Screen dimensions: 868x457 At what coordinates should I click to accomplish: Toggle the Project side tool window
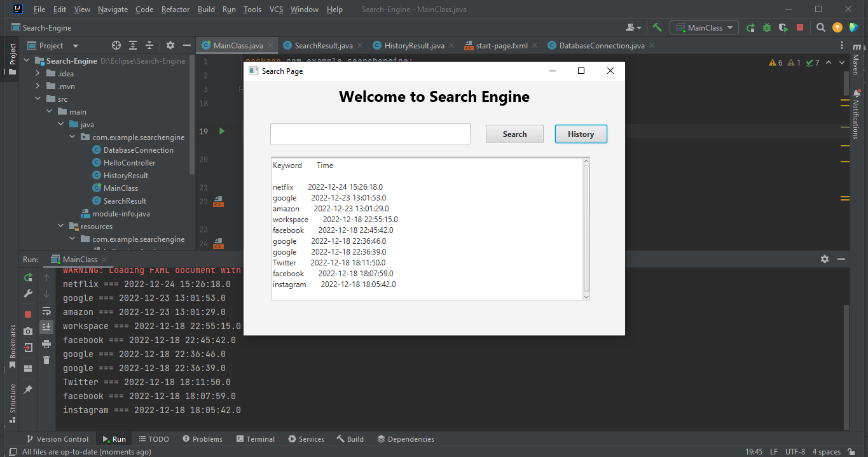(12, 59)
